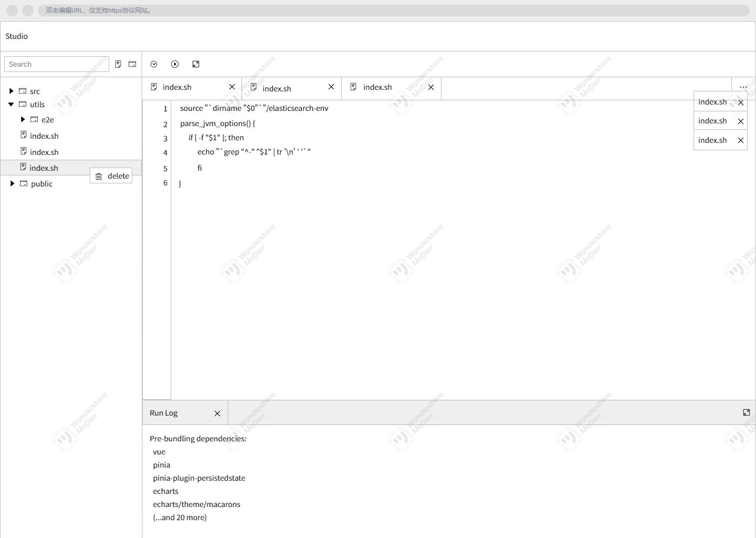This screenshot has width=756, height=538.
Task: Select the highlighted index.sh file in the sidebar
Action: 44,168
